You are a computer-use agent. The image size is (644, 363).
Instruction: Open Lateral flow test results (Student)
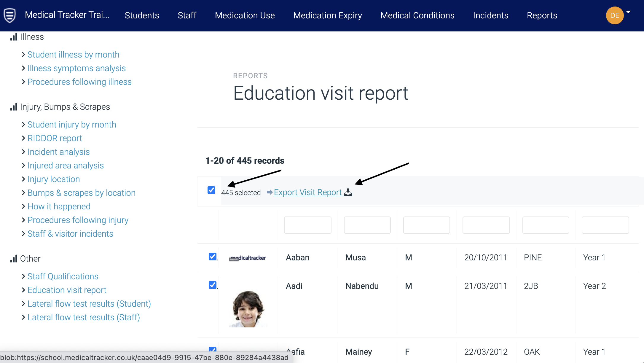89,304
